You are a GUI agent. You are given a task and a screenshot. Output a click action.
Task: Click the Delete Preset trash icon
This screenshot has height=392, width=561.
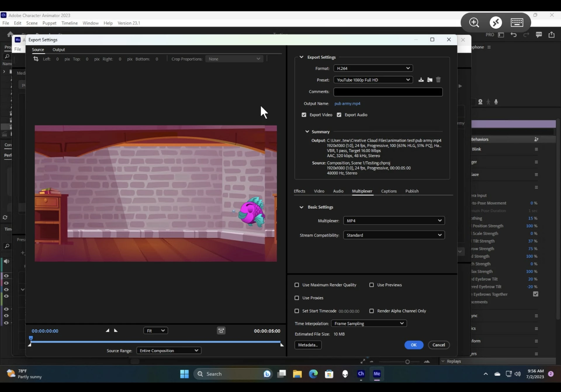tap(438, 80)
